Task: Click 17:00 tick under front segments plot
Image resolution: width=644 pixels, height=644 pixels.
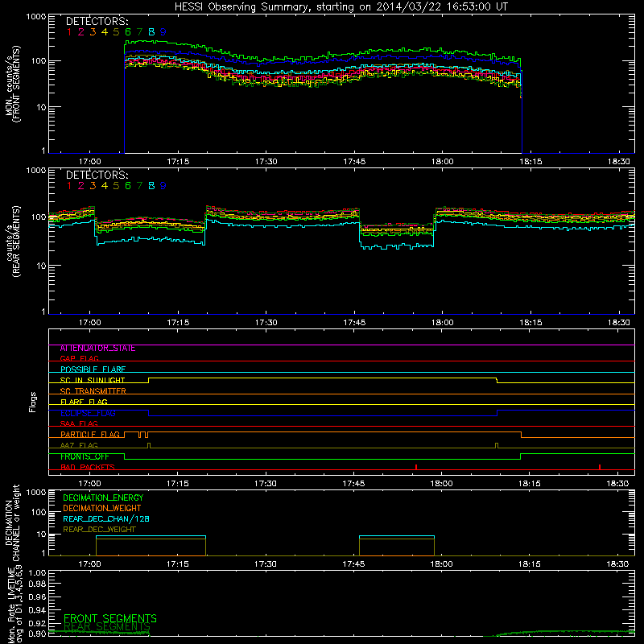Action: [89, 162]
